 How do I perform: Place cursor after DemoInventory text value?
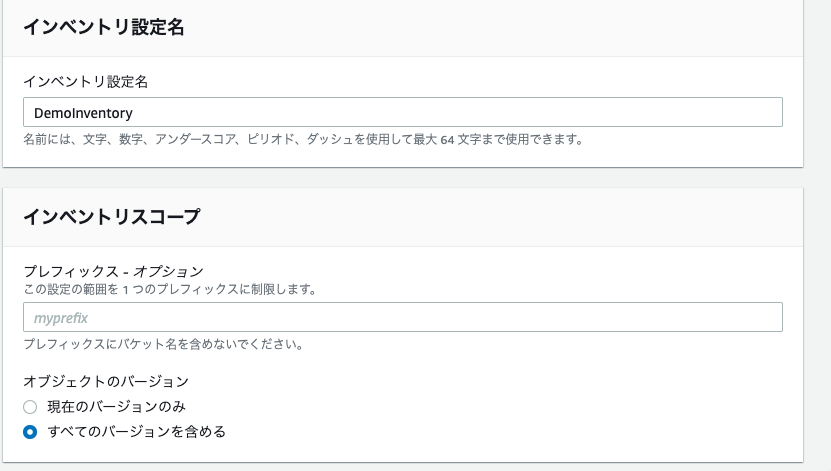point(134,113)
